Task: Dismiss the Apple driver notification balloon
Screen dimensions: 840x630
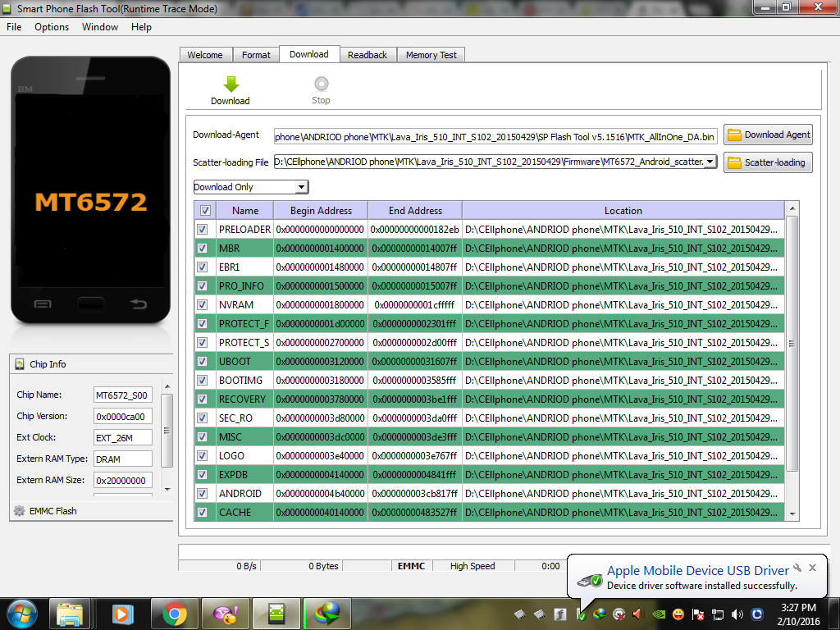Action: click(x=812, y=568)
